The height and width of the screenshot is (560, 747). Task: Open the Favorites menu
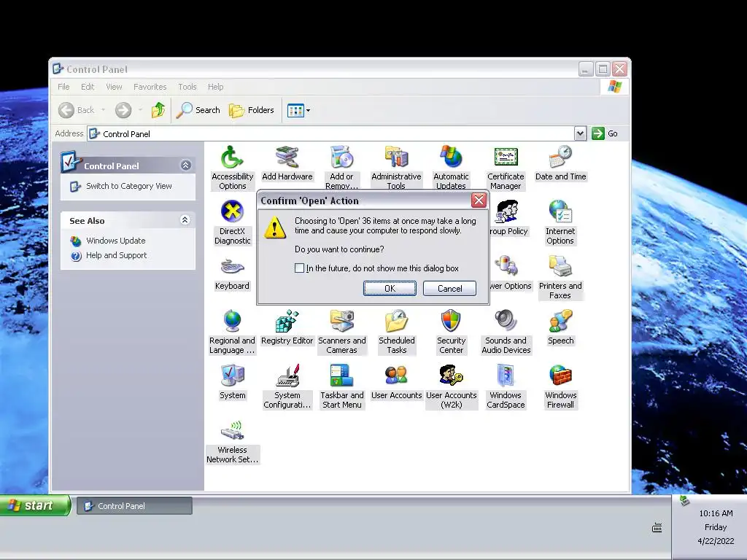point(150,87)
